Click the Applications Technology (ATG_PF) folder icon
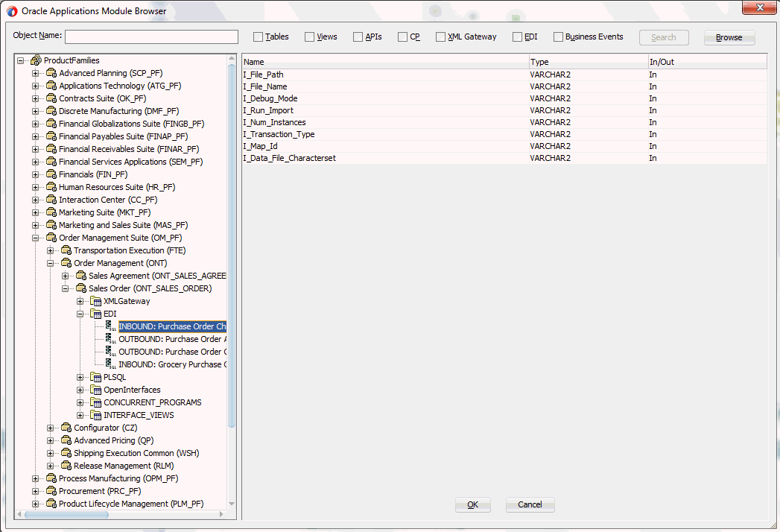The image size is (780, 532). click(51, 86)
